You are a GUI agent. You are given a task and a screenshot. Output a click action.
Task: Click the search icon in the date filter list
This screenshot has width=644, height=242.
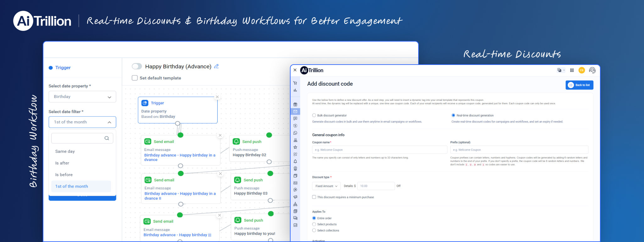[107, 138]
